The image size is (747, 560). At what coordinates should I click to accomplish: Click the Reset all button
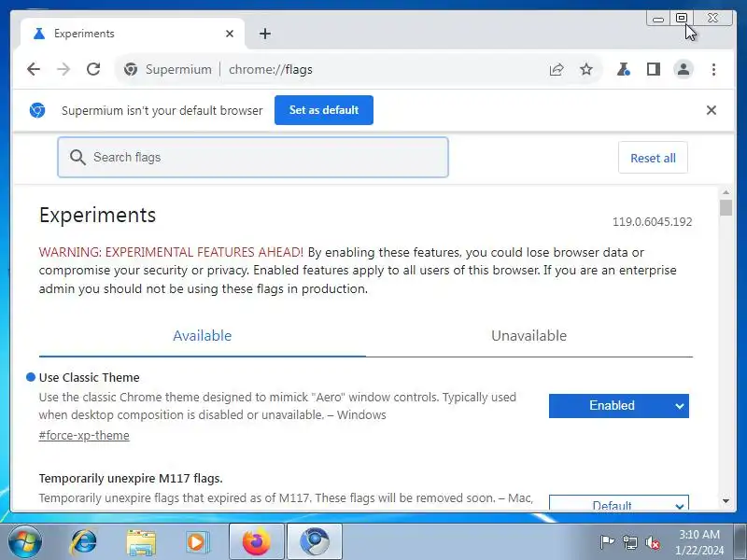(653, 158)
